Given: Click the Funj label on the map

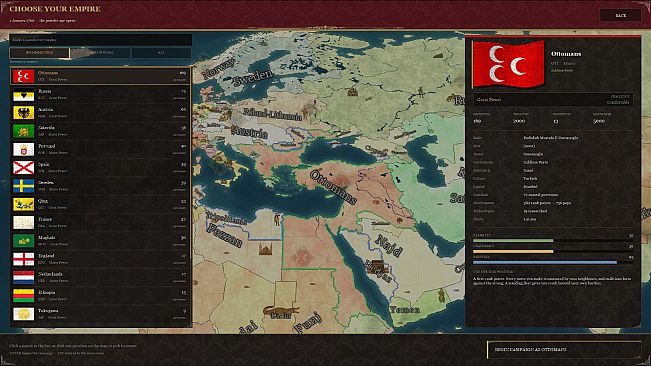Looking at the screenshot, I should click(308, 323).
